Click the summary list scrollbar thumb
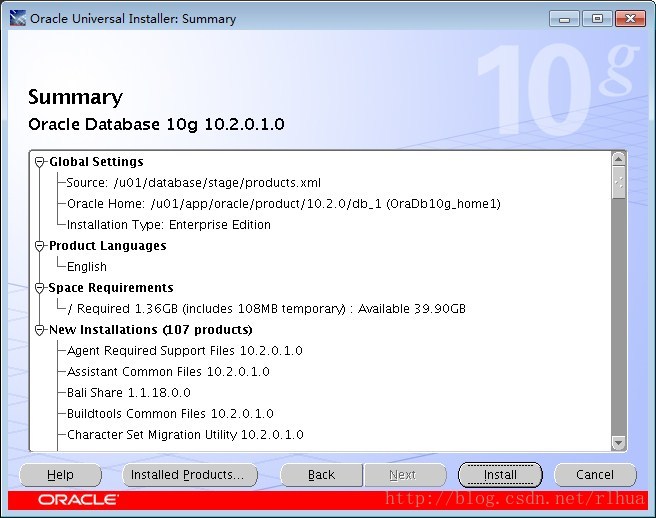 click(618, 182)
